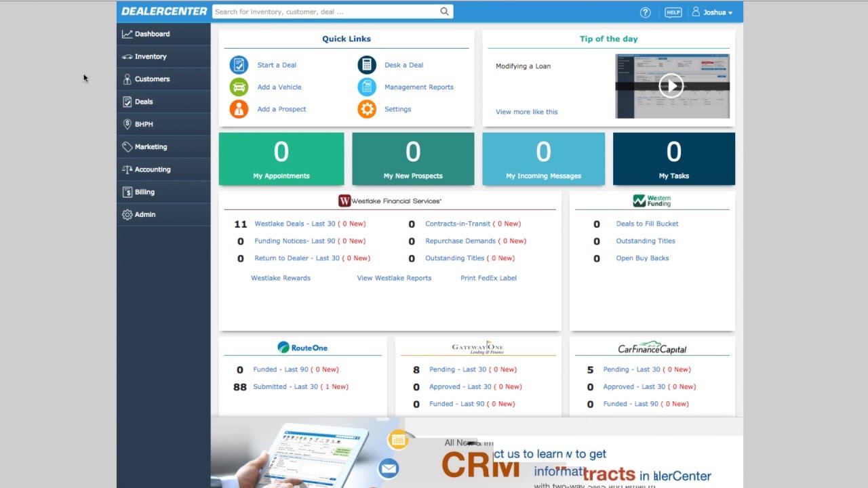Viewport: 868px width, 488px height.
Task: Click the BHPH location pin icon
Action: coord(127,124)
